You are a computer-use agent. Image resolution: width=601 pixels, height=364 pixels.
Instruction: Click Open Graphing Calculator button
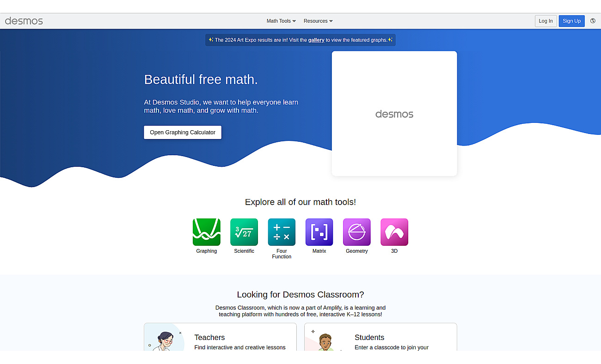183,132
